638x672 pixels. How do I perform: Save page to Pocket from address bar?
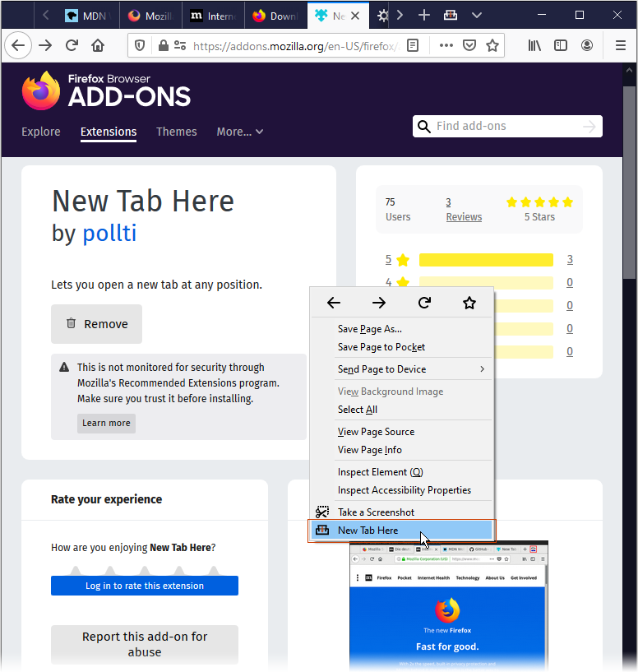469,45
